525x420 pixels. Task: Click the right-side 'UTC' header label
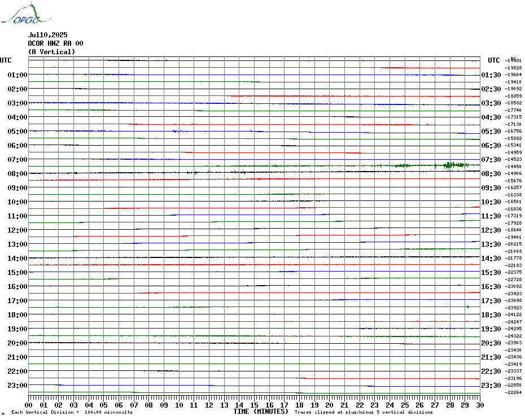coord(493,60)
